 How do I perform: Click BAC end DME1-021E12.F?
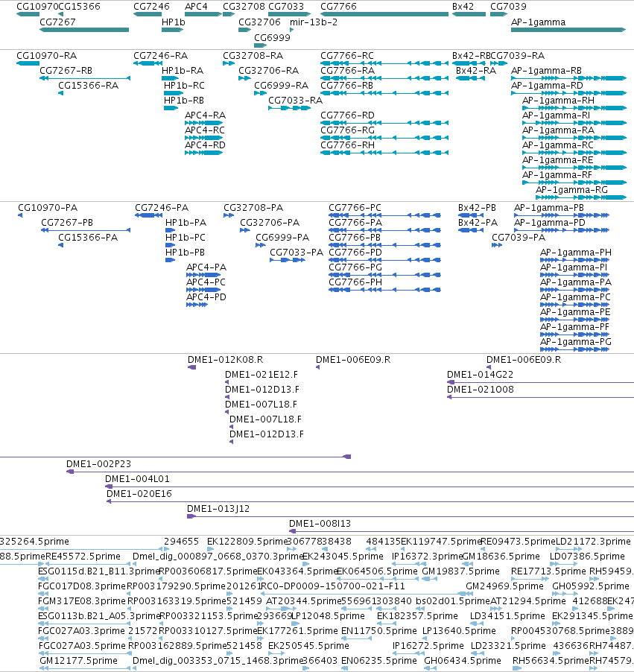pos(261,375)
